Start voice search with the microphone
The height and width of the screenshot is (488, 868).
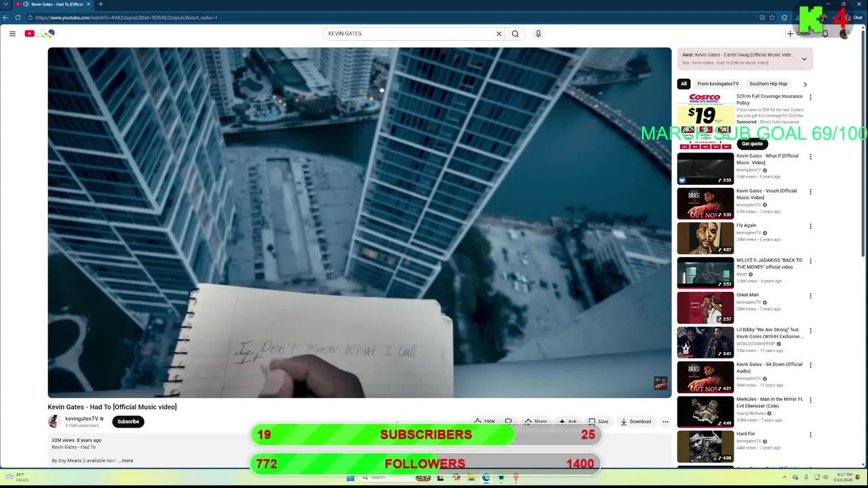click(x=538, y=33)
